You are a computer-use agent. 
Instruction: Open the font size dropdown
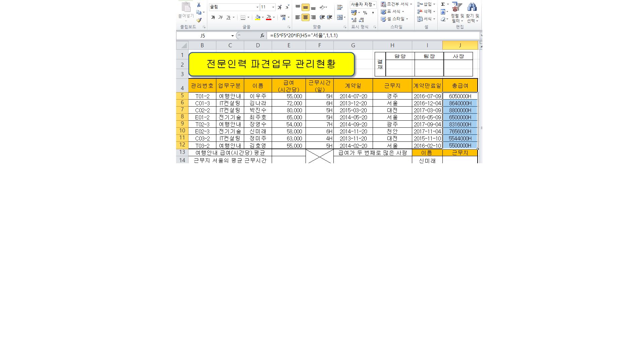click(x=273, y=7)
